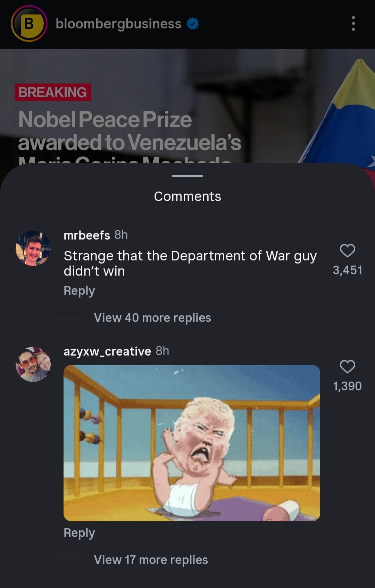Click the blue verified badge
Image resolution: width=375 pixels, height=588 pixels.
pos(193,24)
